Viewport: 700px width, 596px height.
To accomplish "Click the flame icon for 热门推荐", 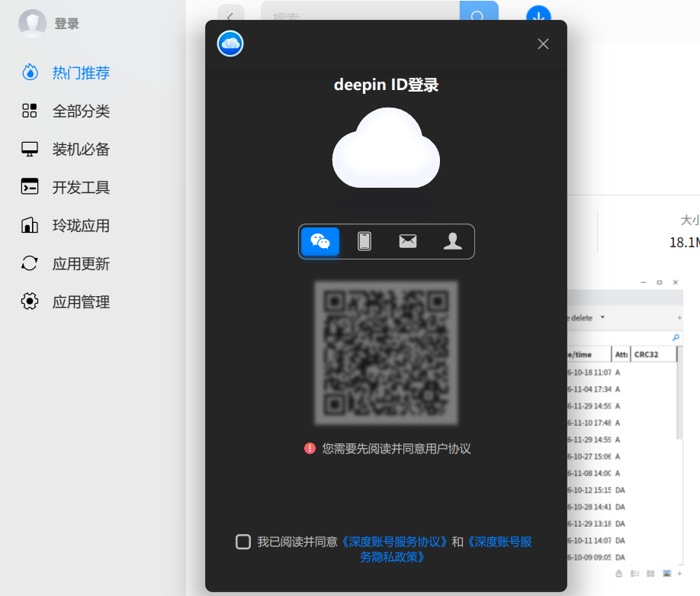I will pyautogui.click(x=30, y=72).
